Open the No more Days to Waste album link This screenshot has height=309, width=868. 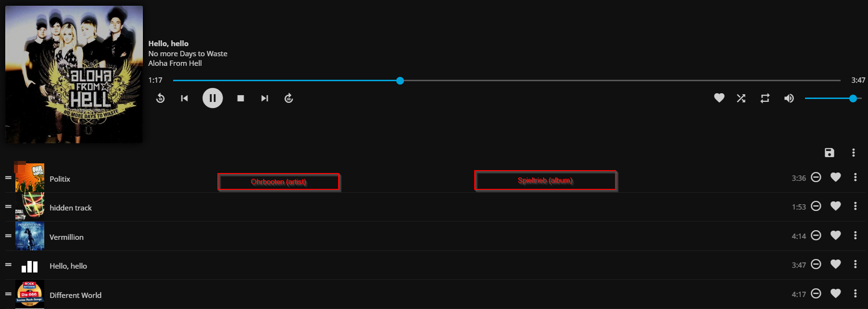pyautogui.click(x=188, y=54)
